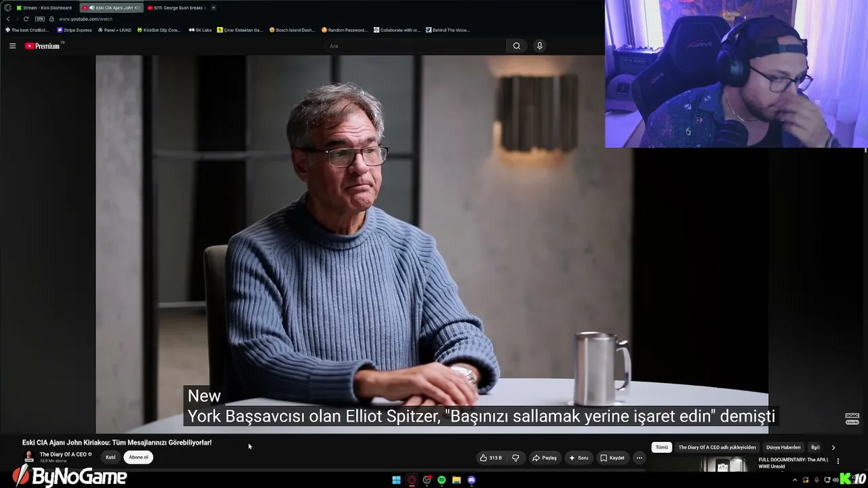Select the Eski CIA Ajanı John tab
The image size is (868, 488).
pos(111,7)
